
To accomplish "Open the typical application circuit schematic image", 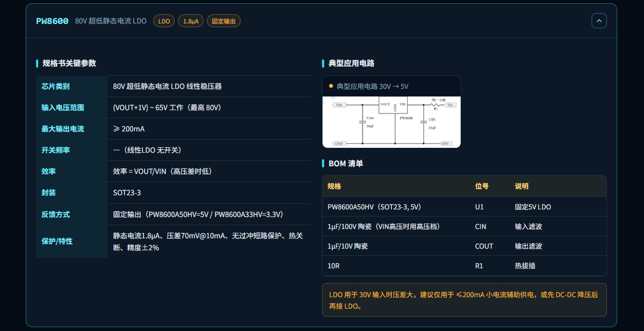I will coord(391,122).
